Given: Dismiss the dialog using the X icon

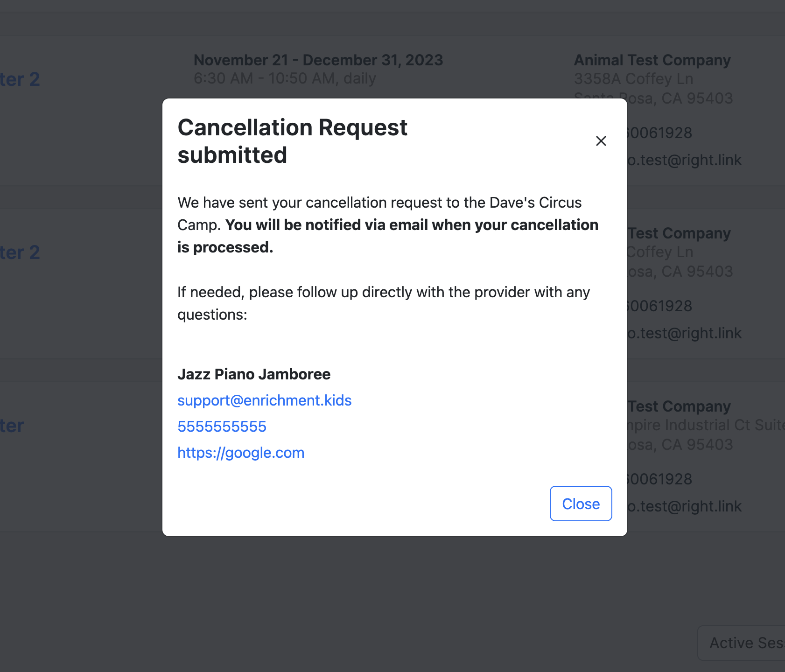Looking at the screenshot, I should click(x=601, y=141).
